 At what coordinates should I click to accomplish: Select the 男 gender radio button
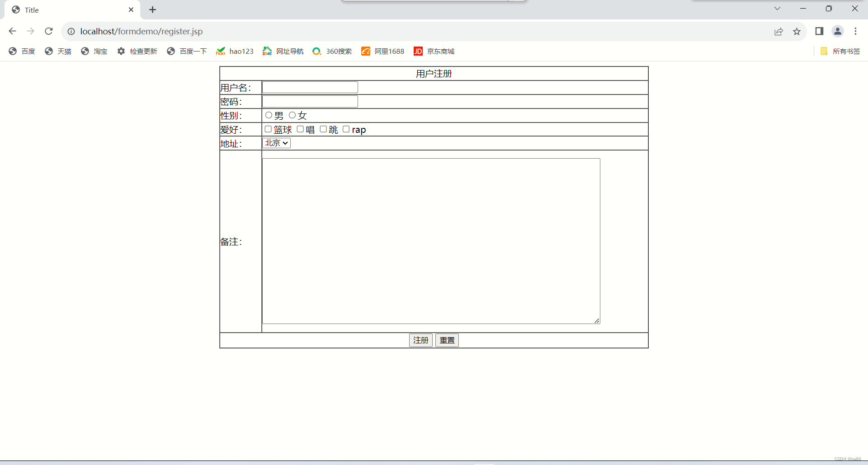click(269, 115)
